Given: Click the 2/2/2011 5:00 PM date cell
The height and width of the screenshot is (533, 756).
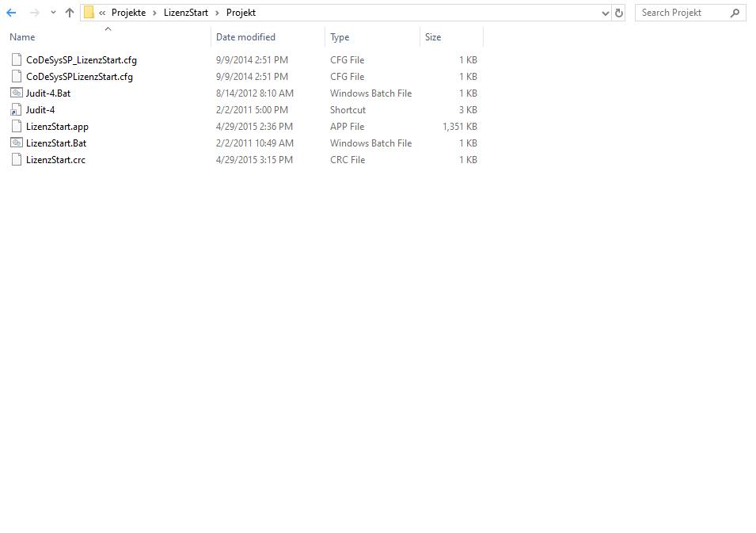Looking at the screenshot, I should pyautogui.click(x=253, y=110).
